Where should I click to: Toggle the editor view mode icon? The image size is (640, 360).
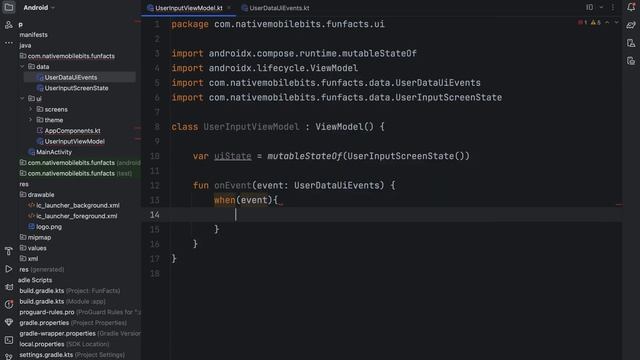coord(589,7)
